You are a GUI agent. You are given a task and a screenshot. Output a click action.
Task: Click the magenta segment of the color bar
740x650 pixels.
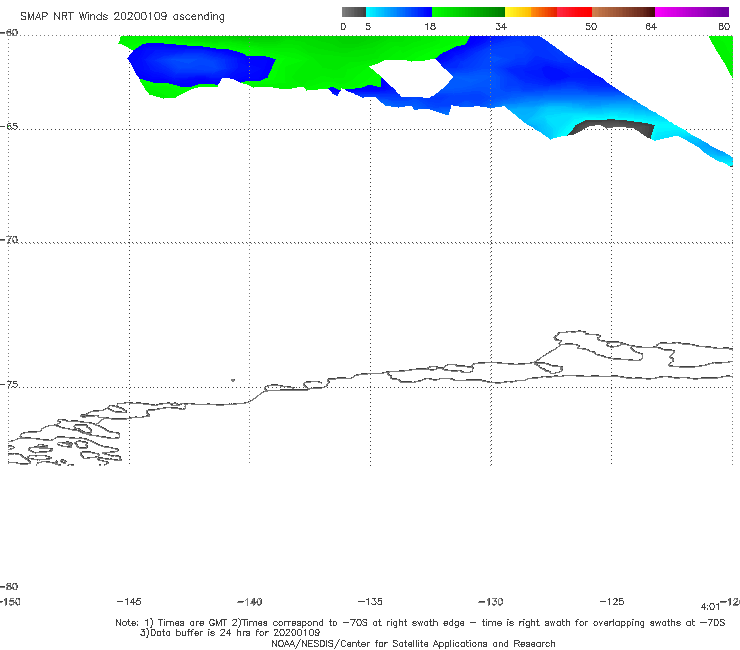click(692, 12)
